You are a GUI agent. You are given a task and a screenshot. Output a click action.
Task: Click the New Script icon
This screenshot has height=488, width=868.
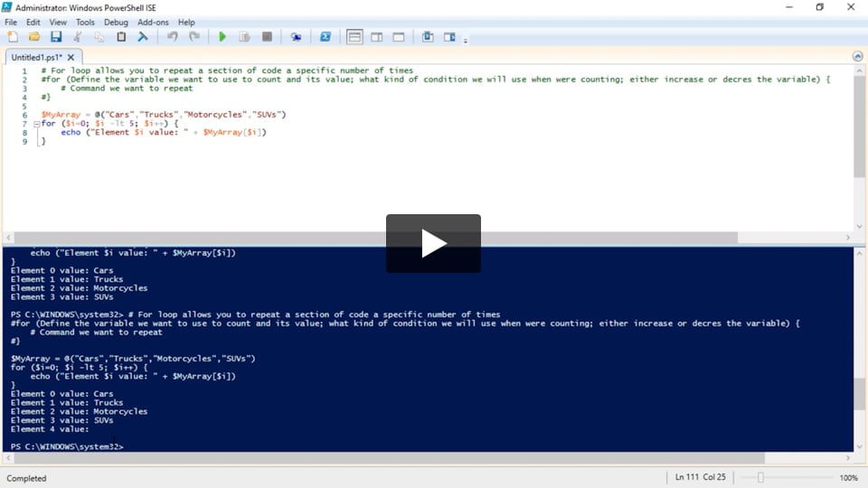13,37
